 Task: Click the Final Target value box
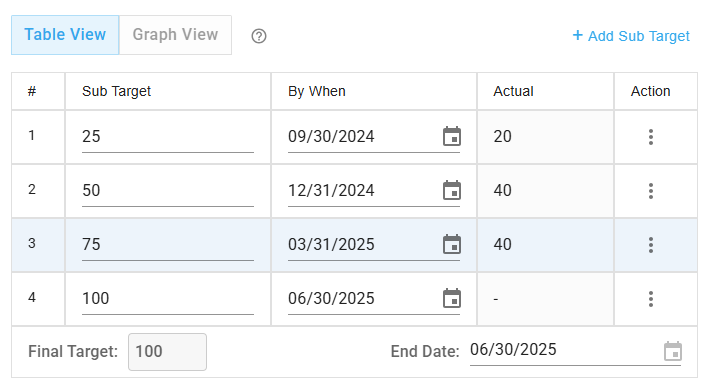pyautogui.click(x=167, y=352)
